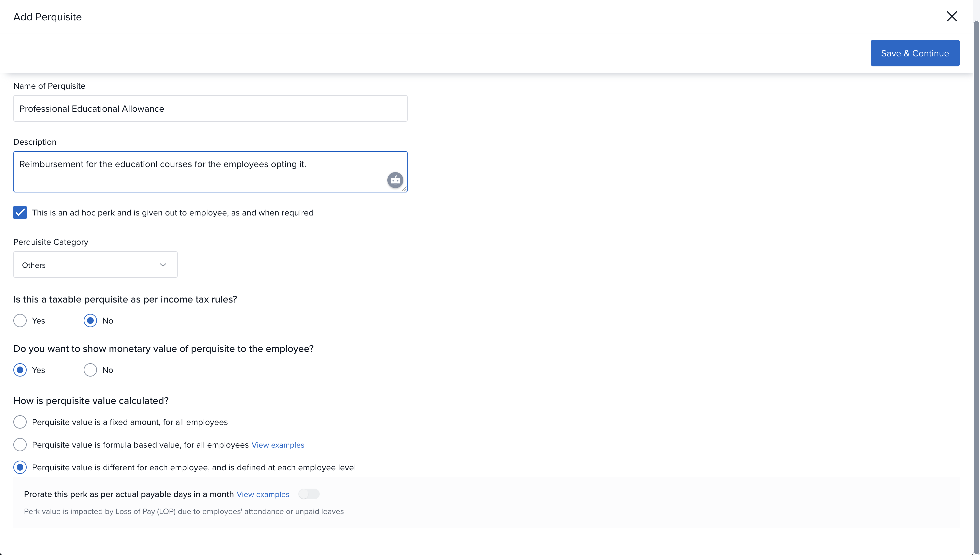Select Yes to show monetary value
Screen dimensions: 980x555
point(20,370)
